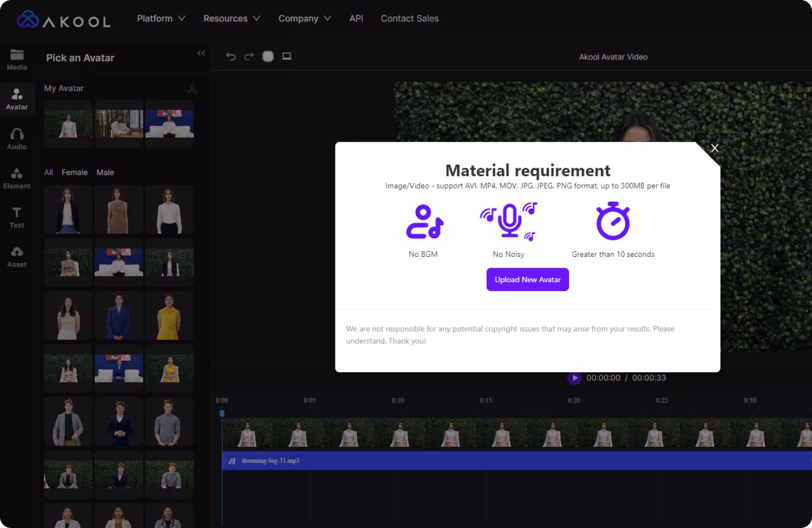Click the music note icon on audio track
The height and width of the screenshot is (528, 812).
pos(232,461)
